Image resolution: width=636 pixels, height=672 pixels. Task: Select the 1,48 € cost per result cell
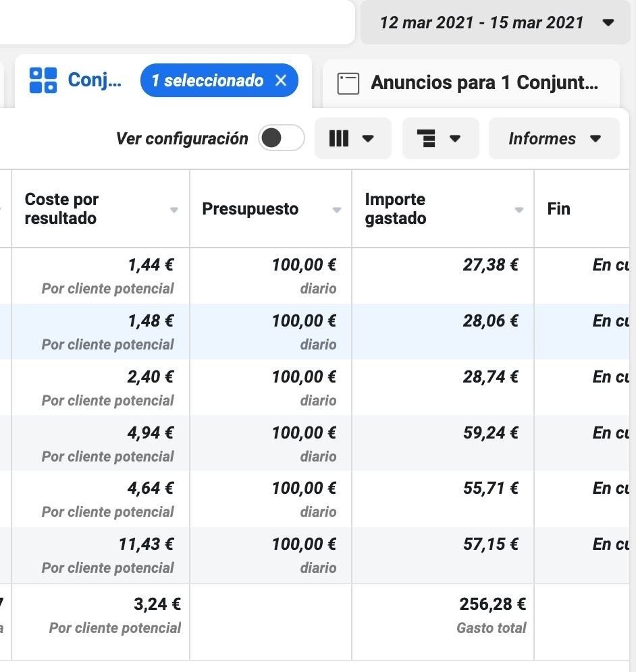(x=101, y=332)
